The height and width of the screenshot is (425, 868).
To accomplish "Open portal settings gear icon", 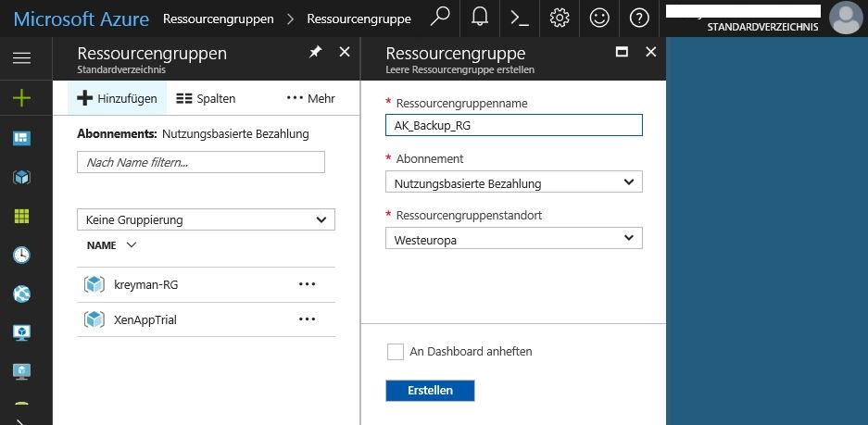I will point(560,19).
